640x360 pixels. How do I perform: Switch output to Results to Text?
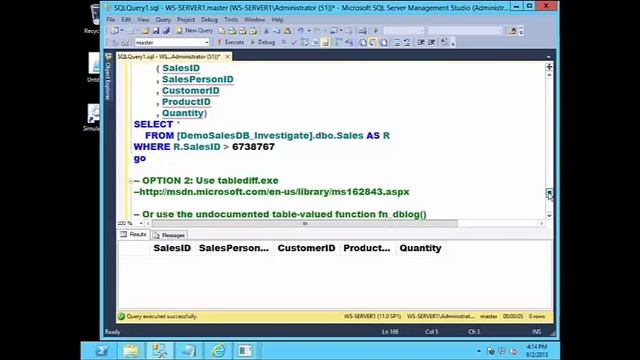(x=363, y=42)
